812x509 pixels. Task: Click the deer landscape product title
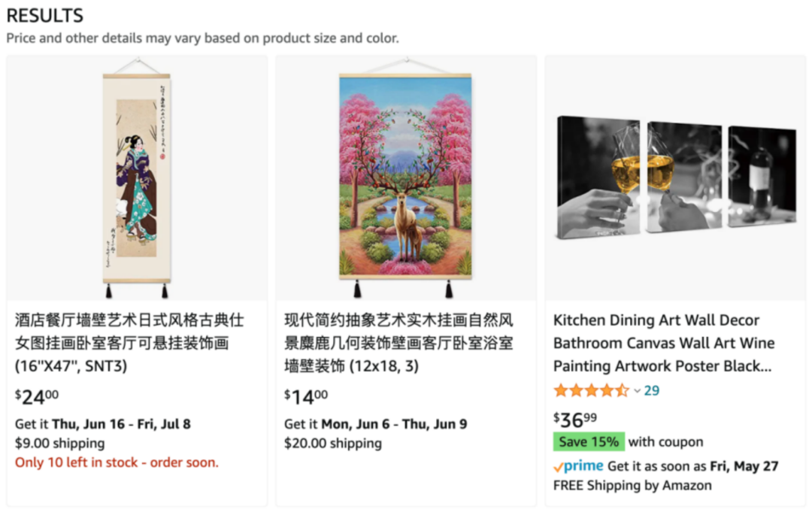point(398,344)
